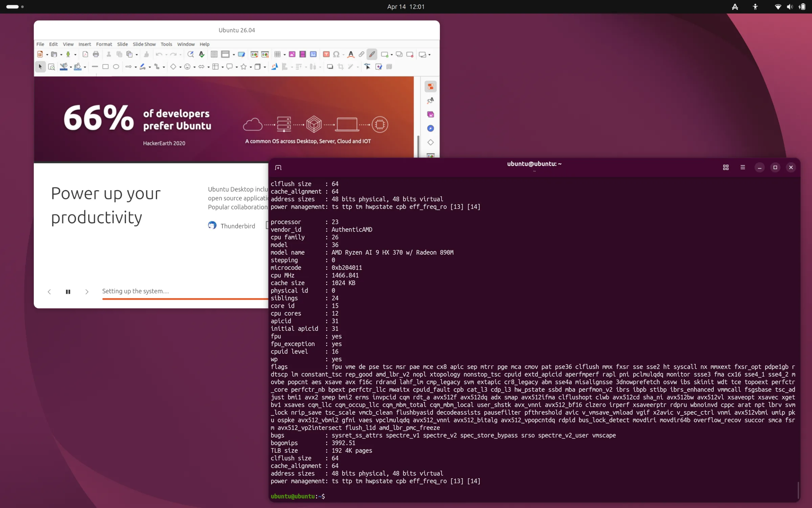812x508 pixels.
Task: Toggle the Display Grid
Action: click(x=214, y=54)
